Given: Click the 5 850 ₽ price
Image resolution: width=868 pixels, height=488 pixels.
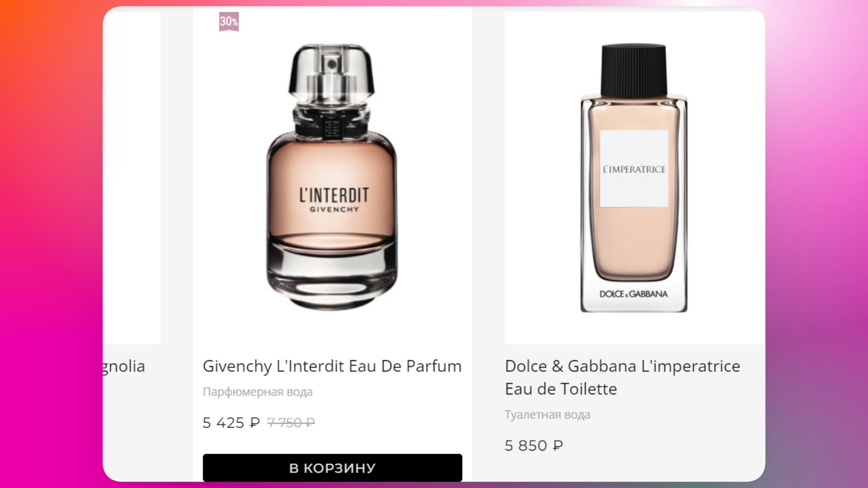Looking at the screenshot, I should click(x=534, y=446).
